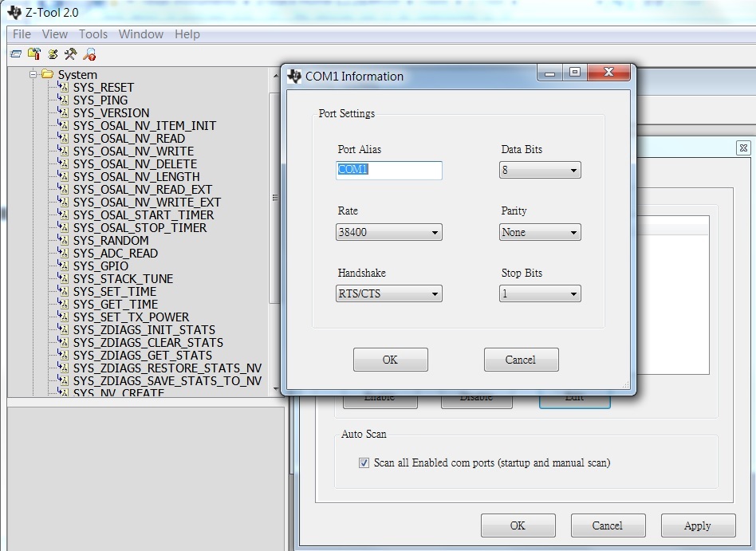The image size is (756, 551).
Task: Click the magnifier with question mark icon
Action: click(89, 54)
